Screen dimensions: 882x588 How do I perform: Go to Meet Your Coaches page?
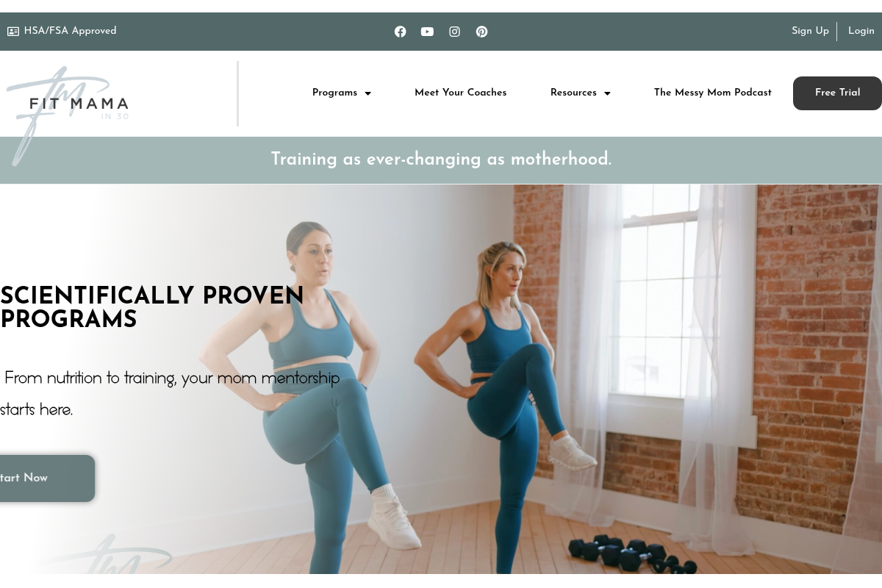point(461,93)
